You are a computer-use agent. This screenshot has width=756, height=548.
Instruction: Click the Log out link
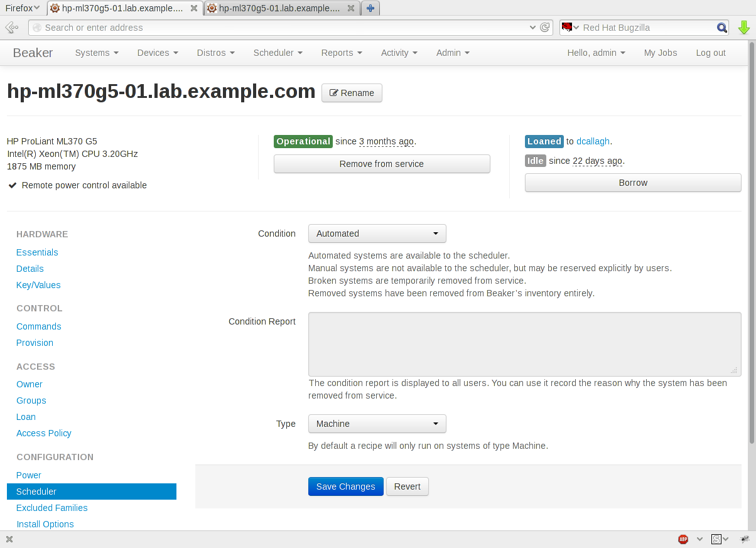(x=711, y=53)
